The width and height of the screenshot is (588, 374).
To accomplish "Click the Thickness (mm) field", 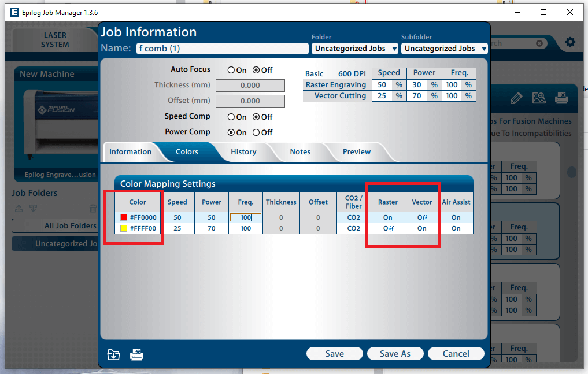I will click(250, 86).
